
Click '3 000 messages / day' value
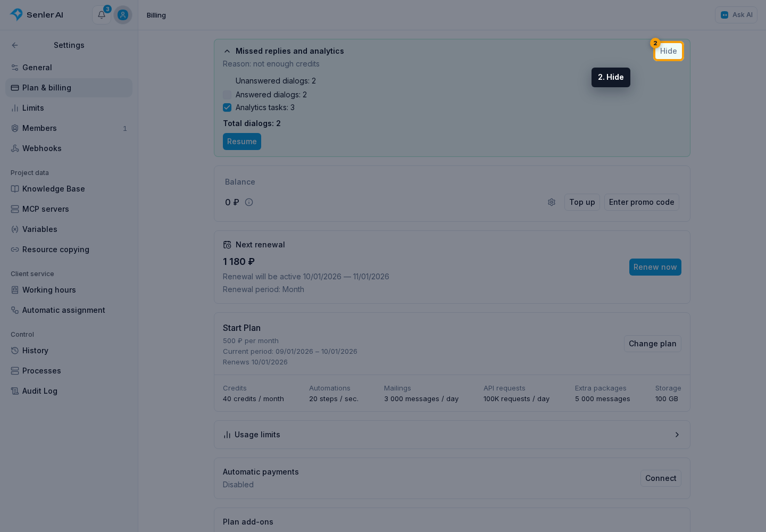point(421,399)
